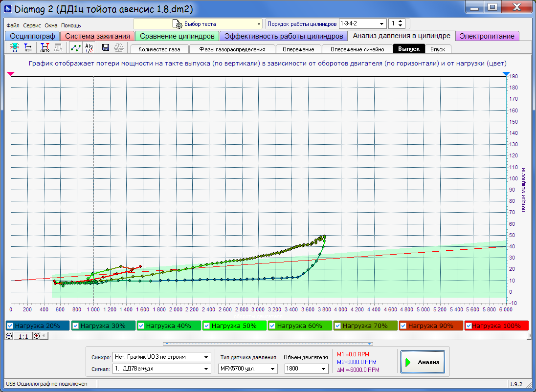The height and width of the screenshot is (392, 536).
Task: Open the Синхро dropdown
Action: [x=161, y=357]
